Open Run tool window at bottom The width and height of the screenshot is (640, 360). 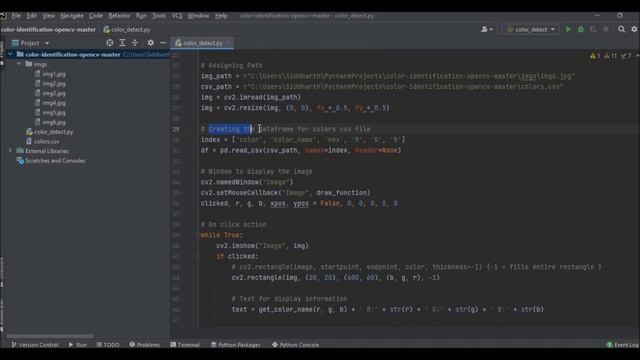coord(78,344)
